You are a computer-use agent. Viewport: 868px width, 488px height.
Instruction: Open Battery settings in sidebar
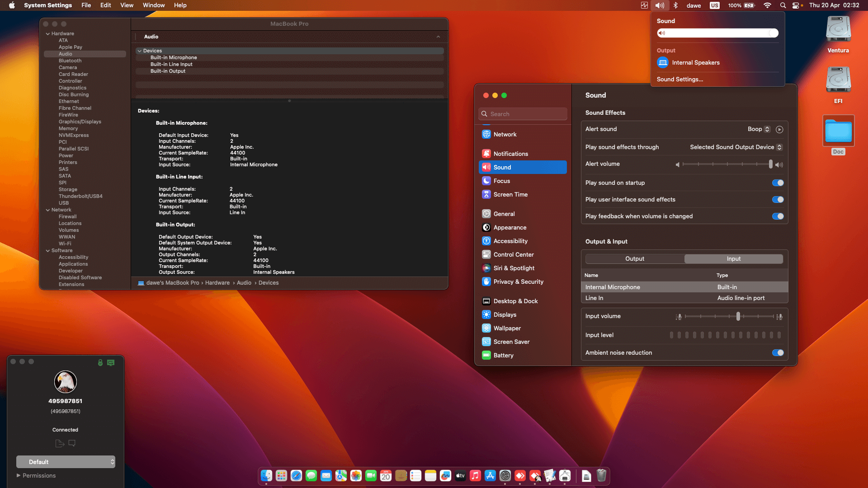tap(503, 355)
